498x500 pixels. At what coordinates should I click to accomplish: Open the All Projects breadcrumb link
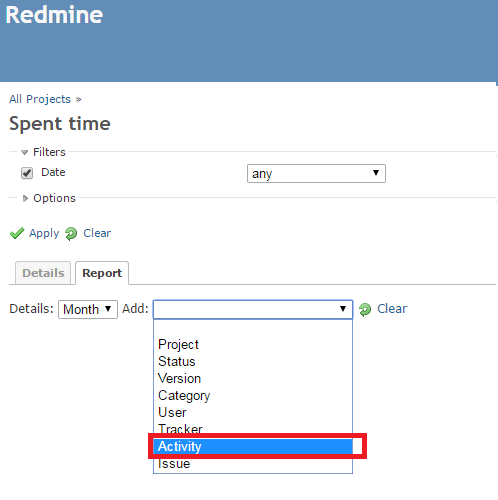coord(40,99)
